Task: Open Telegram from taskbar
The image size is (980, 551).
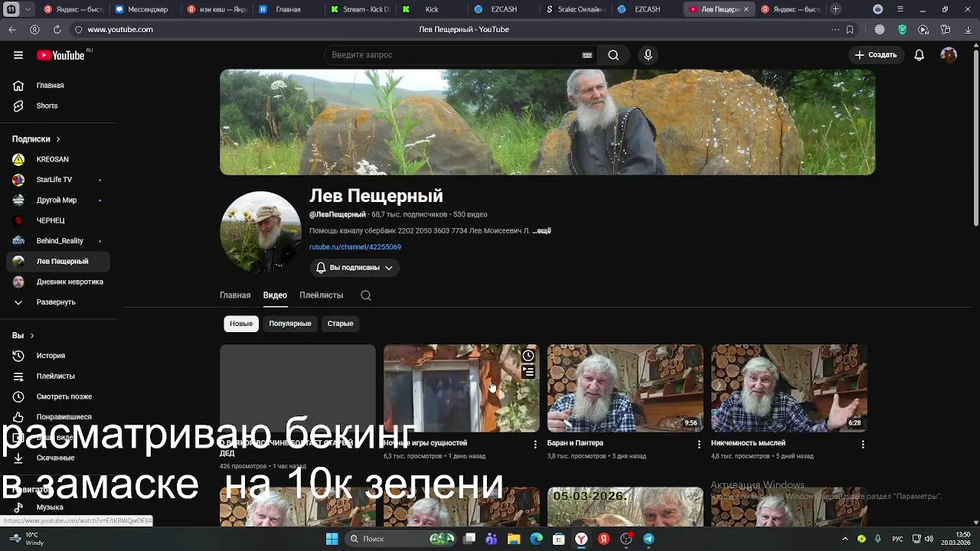Action: pyautogui.click(x=648, y=539)
